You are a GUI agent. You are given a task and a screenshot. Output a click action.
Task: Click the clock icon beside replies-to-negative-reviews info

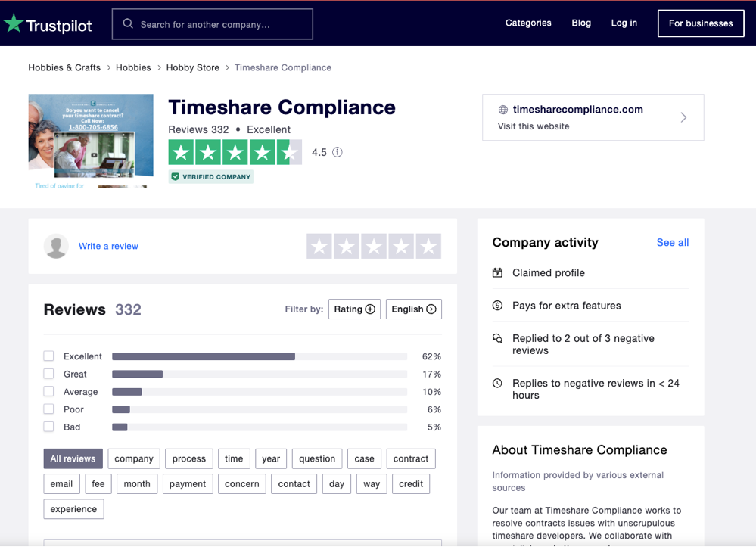click(498, 383)
